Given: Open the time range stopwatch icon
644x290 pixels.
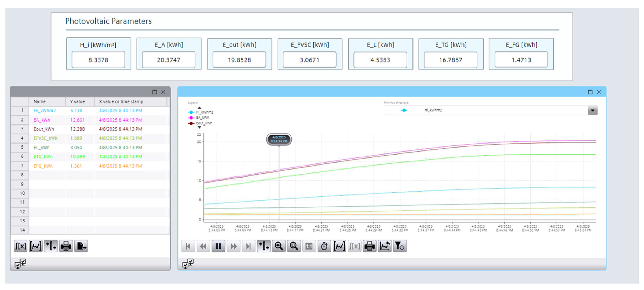Looking at the screenshot, I should click(324, 247).
